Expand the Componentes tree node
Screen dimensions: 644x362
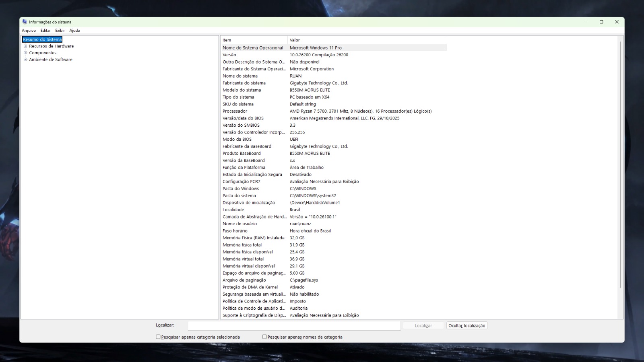tap(25, 53)
